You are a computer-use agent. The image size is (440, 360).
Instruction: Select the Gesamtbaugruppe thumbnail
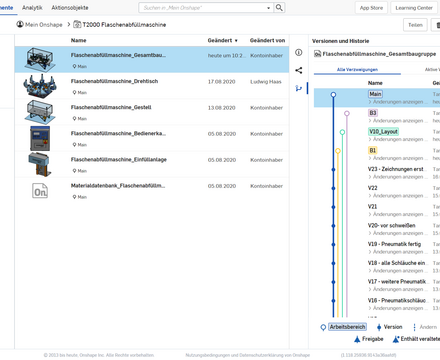coord(40,59)
